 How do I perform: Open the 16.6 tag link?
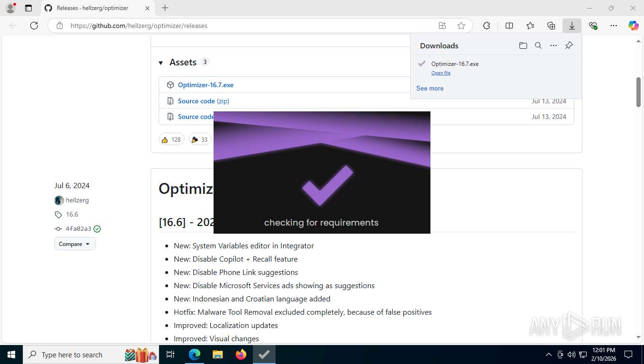[x=72, y=214]
